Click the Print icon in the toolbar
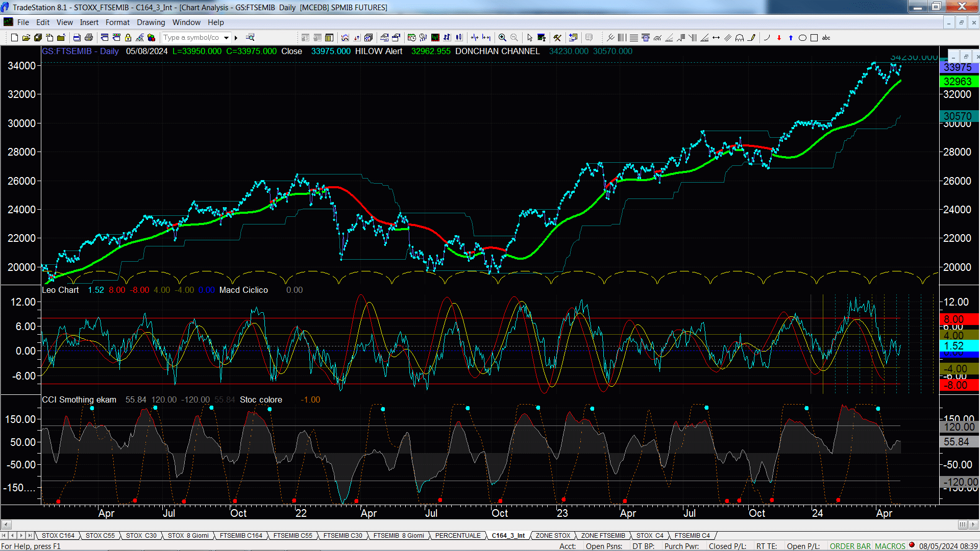Screen dimensions: 980x551 point(88,38)
